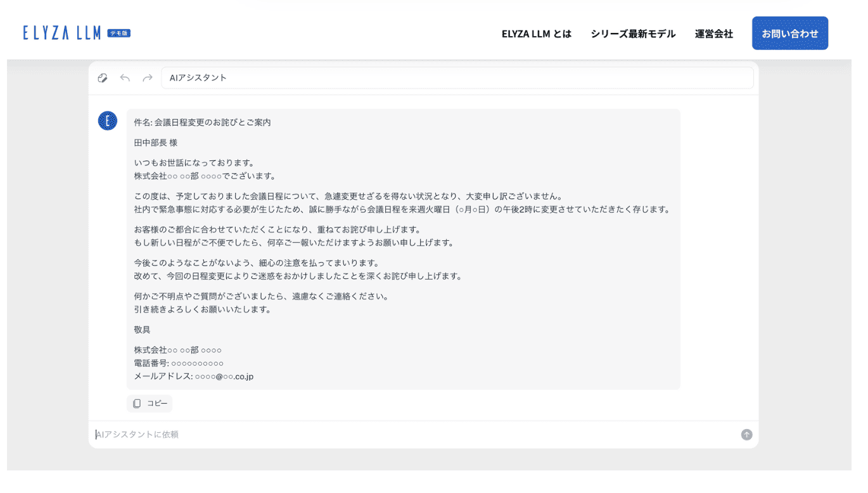Click the signature line 株式会社○○ ○○部 ○○○○
Image resolution: width=868 pixels, height=493 pixels.
click(177, 350)
